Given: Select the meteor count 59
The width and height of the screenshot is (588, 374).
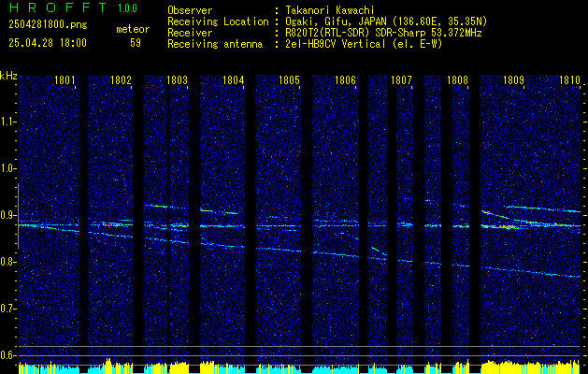Looking at the screenshot, I should click(136, 43).
